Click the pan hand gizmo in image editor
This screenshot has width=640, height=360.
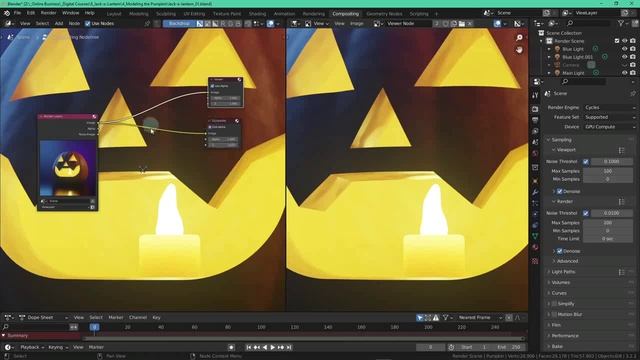click(x=519, y=50)
